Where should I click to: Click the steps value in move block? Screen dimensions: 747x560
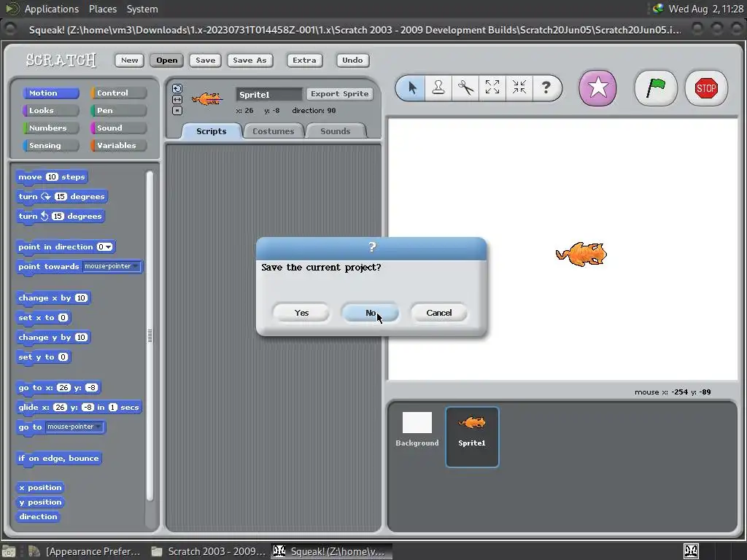pos(52,176)
